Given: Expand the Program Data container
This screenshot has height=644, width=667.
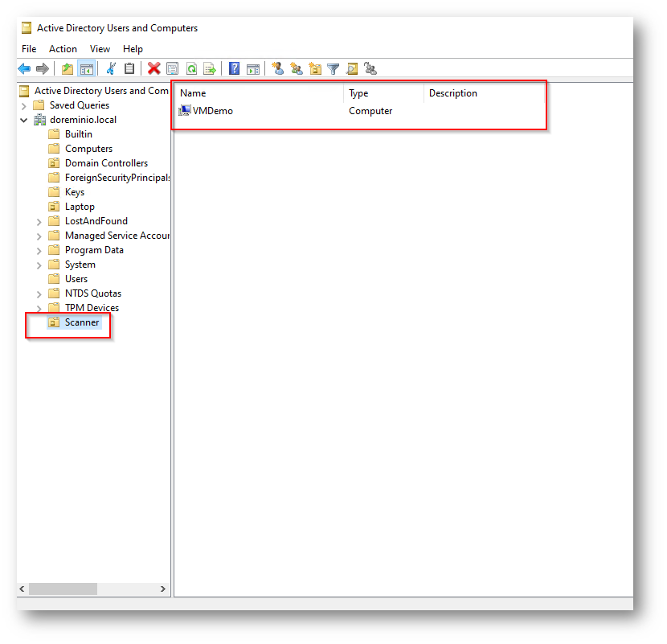Looking at the screenshot, I should 39,251.
